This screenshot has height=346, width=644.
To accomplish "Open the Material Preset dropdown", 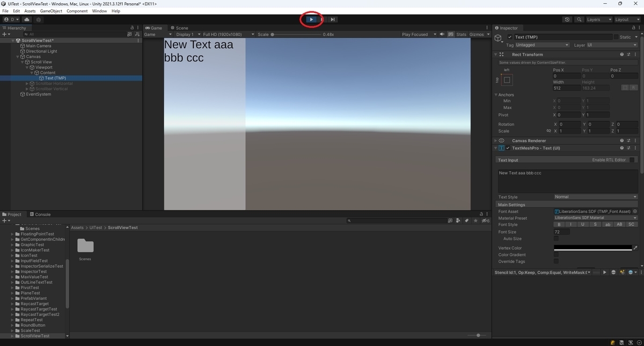I will (x=596, y=218).
